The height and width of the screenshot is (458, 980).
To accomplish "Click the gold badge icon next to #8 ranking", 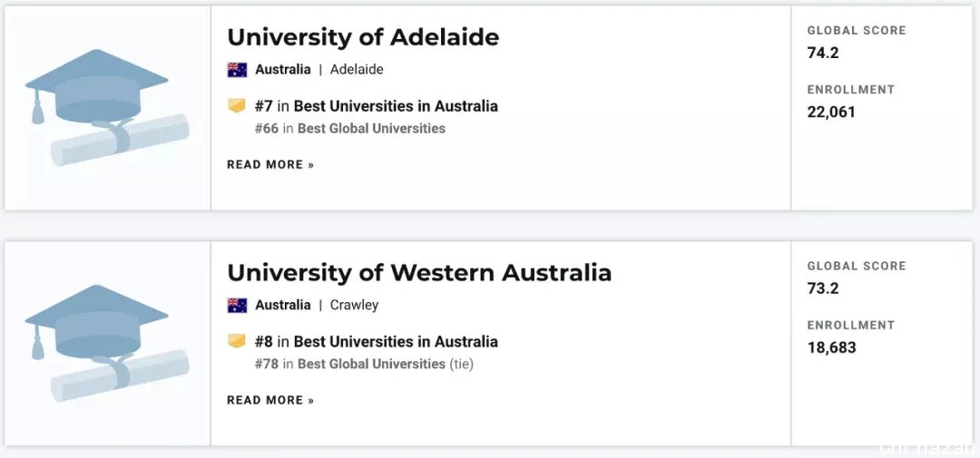I will [x=237, y=342].
